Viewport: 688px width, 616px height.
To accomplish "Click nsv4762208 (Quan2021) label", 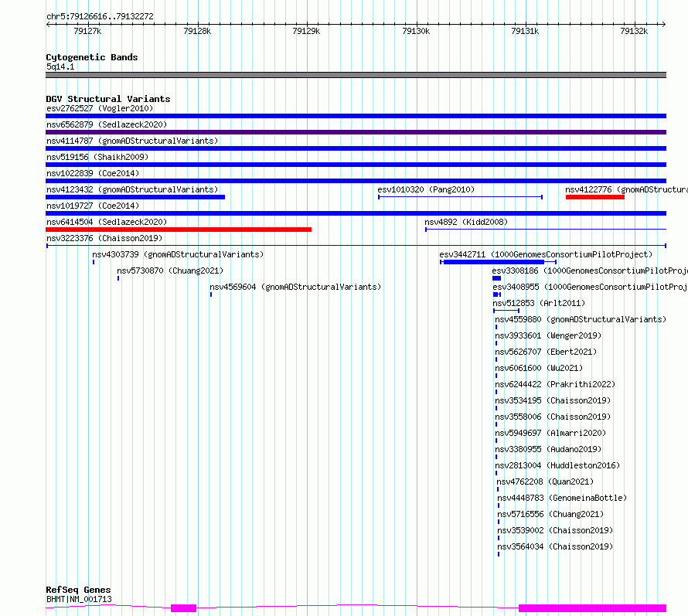I will [x=545, y=482].
